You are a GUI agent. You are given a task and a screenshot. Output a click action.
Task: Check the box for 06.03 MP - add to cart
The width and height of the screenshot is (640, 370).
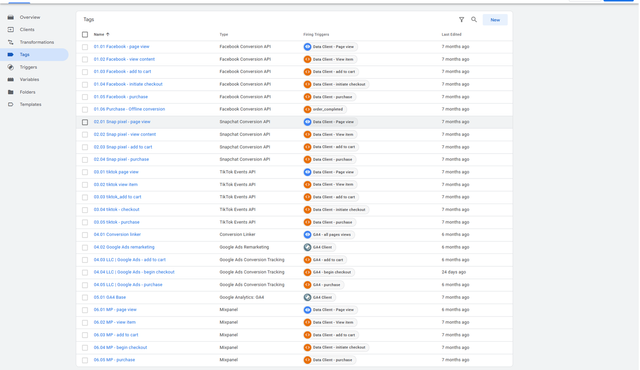click(85, 335)
